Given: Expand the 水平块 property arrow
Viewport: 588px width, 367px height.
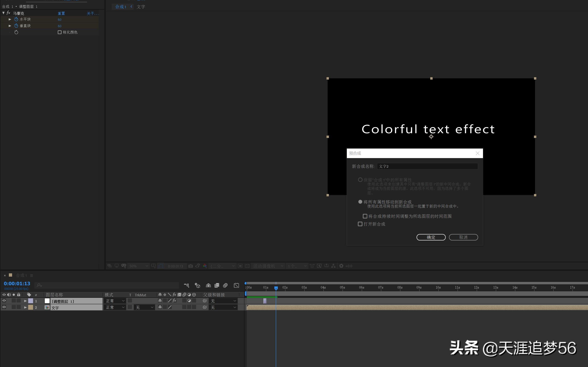Looking at the screenshot, I should 10,19.
